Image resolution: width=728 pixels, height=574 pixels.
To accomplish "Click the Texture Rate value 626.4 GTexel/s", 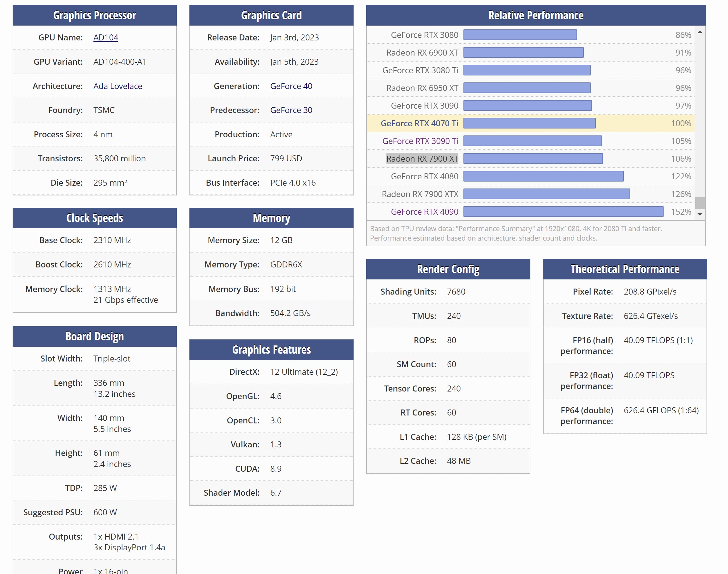I will 650,316.
